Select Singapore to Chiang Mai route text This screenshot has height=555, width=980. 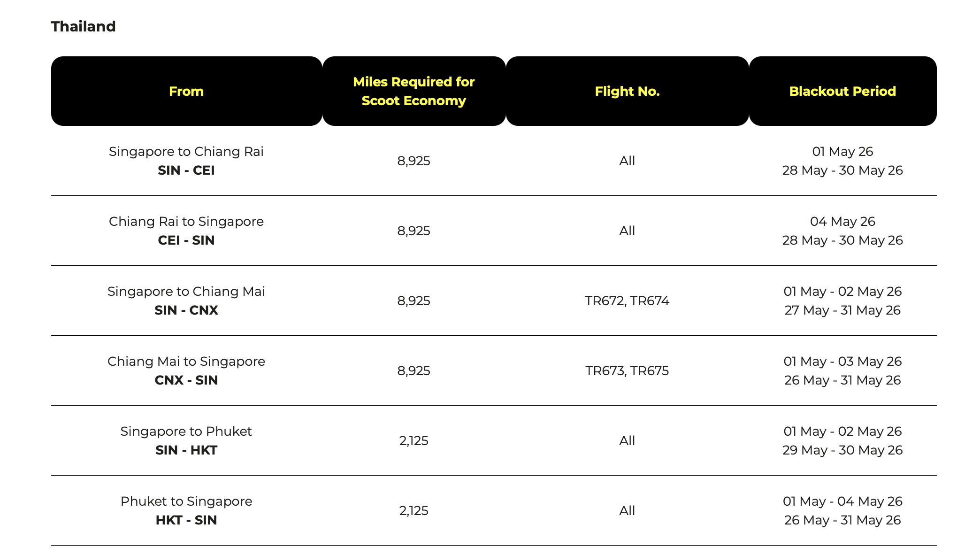pos(186,291)
